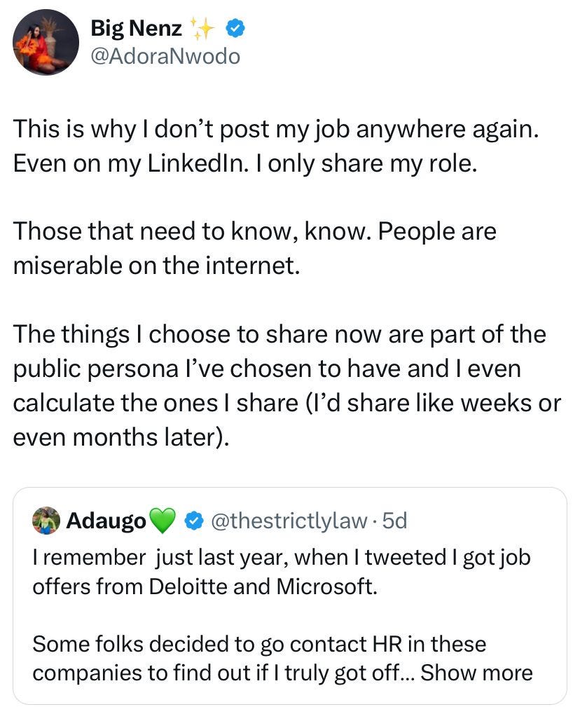580x728 pixels.
Task: Click Adaugo's blue verified badge
Action: click(194, 521)
